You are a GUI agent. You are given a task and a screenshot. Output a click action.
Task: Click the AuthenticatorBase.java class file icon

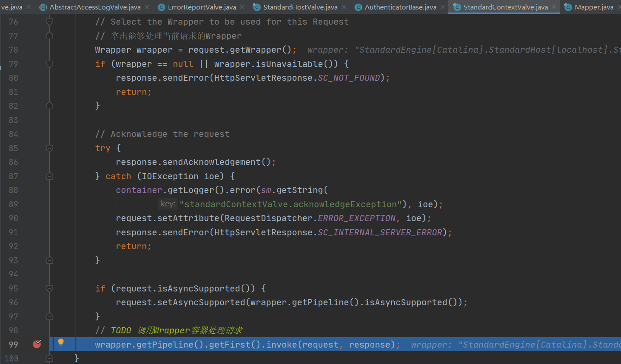[358, 7]
